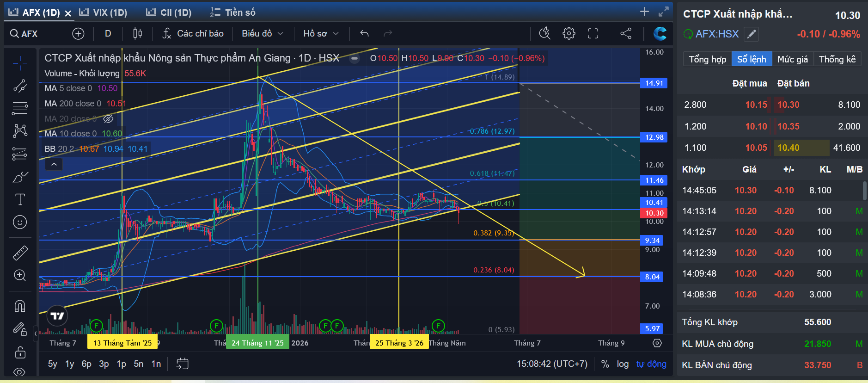The width and height of the screenshot is (868, 383).
Task: Open the Tiền số tab
Action: 232,12
